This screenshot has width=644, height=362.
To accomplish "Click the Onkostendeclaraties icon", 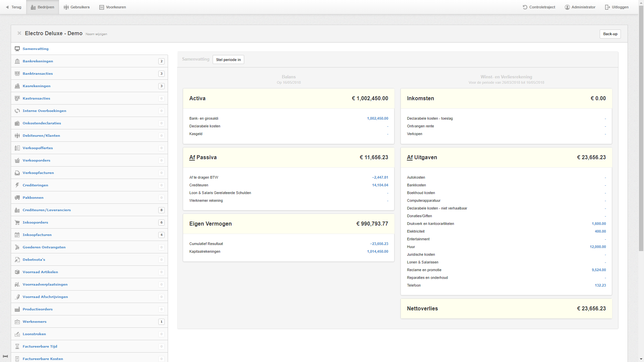I will pos(17,123).
